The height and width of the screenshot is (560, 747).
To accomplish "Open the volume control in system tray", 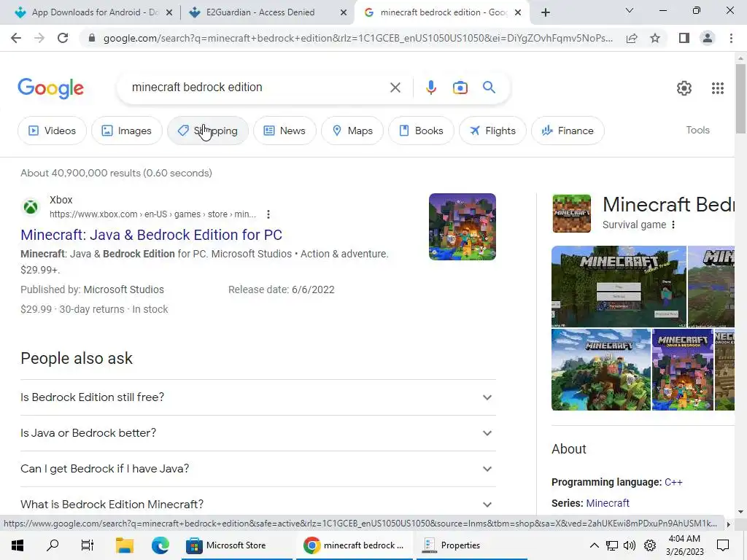I will [630, 545].
